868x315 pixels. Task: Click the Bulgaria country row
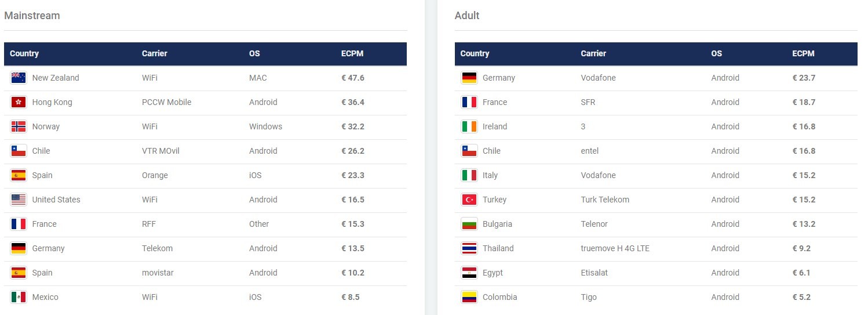coord(656,224)
